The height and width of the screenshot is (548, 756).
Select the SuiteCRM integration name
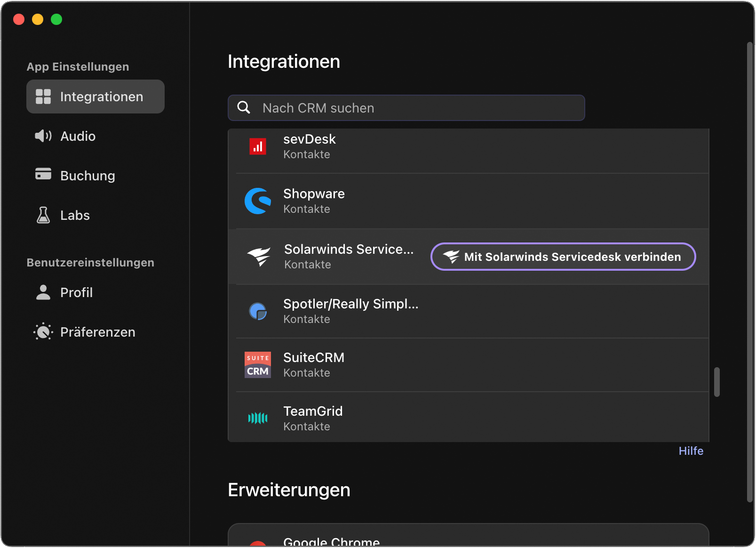point(314,358)
